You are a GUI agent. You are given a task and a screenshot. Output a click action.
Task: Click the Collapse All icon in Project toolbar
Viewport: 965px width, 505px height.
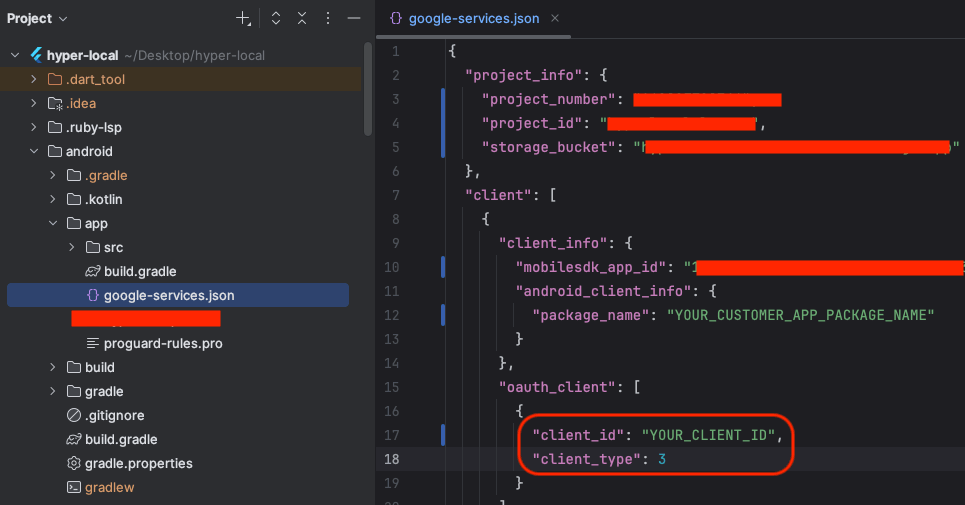point(302,18)
